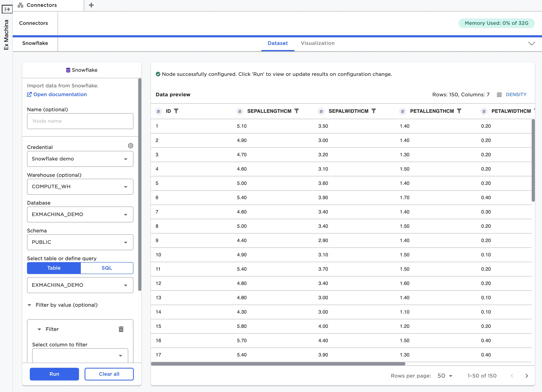The height and width of the screenshot is (392, 542).
Task: Open credential settings gear icon
Action: pos(130,146)
